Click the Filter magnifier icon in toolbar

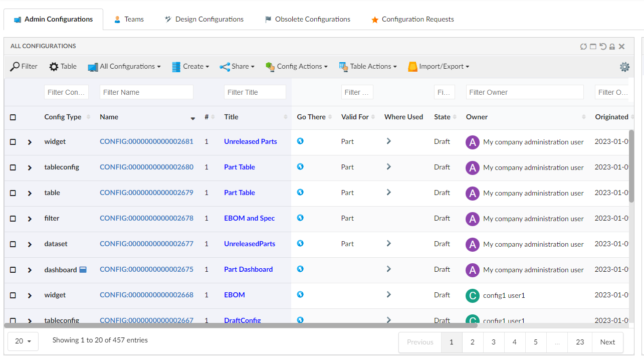(15, 67)
